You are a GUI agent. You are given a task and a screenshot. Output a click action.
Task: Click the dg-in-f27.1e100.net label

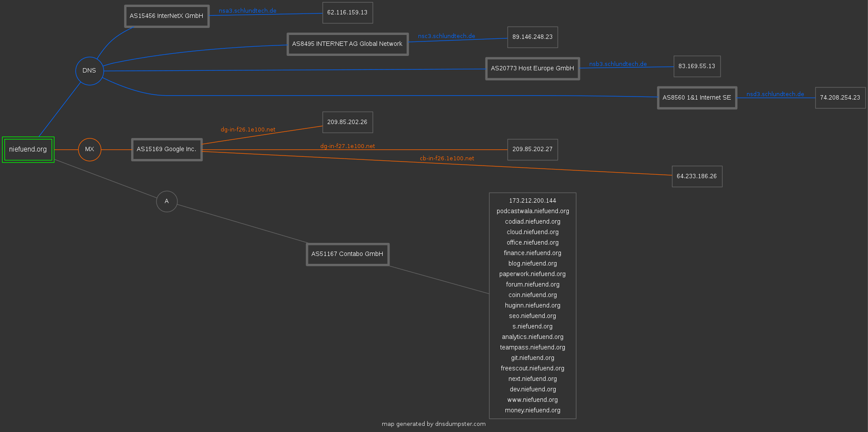[x=348, y=146]
